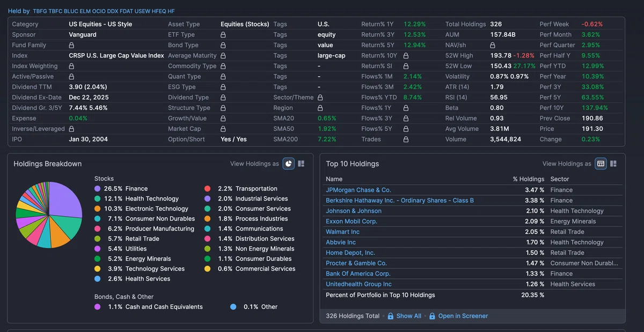Image resolution: width=644 pixels, height=332 pixels.
Task: Switch Holdings Breakdown to pie chart view
Action: point(289,164)
